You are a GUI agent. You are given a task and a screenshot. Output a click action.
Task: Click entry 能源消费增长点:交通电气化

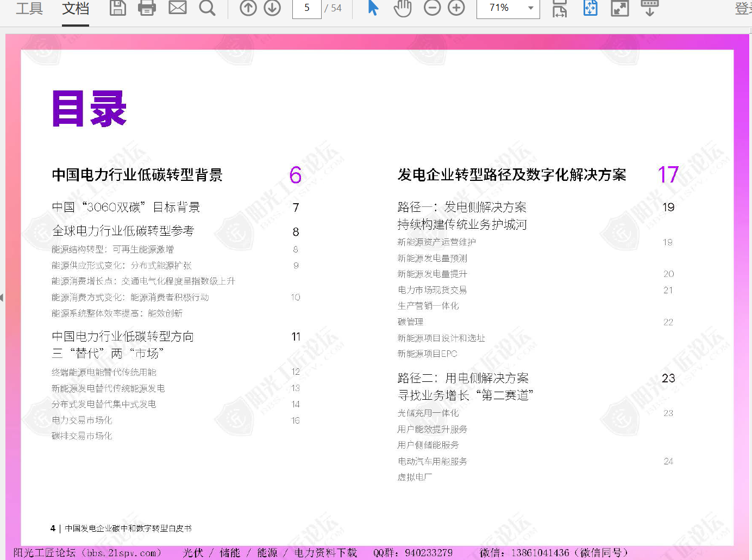click(143, 281)
